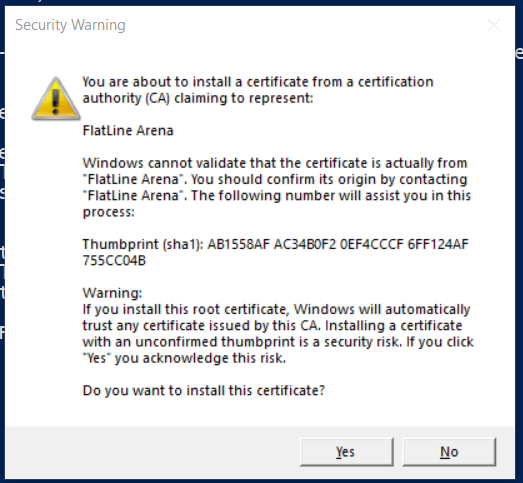Viewport: 523px width, 483px height.
Task: Close the Security Warning dialog
Action: pos(494,25)
